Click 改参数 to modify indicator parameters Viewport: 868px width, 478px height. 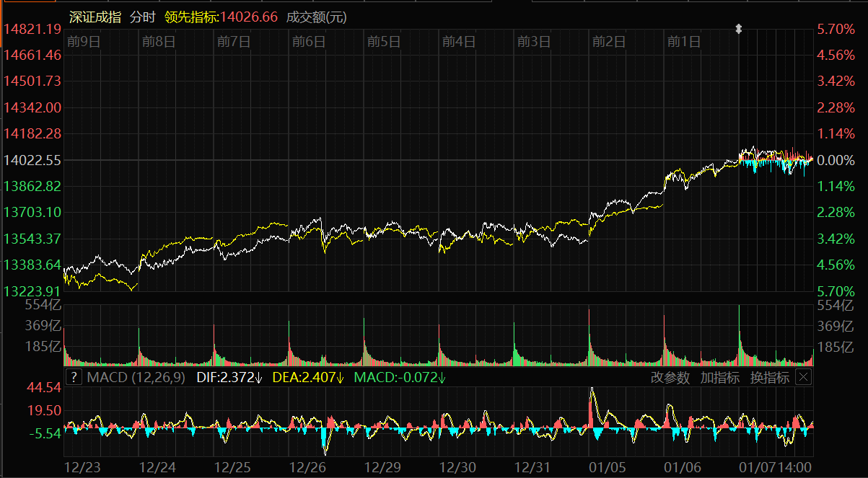click(670, 377)
